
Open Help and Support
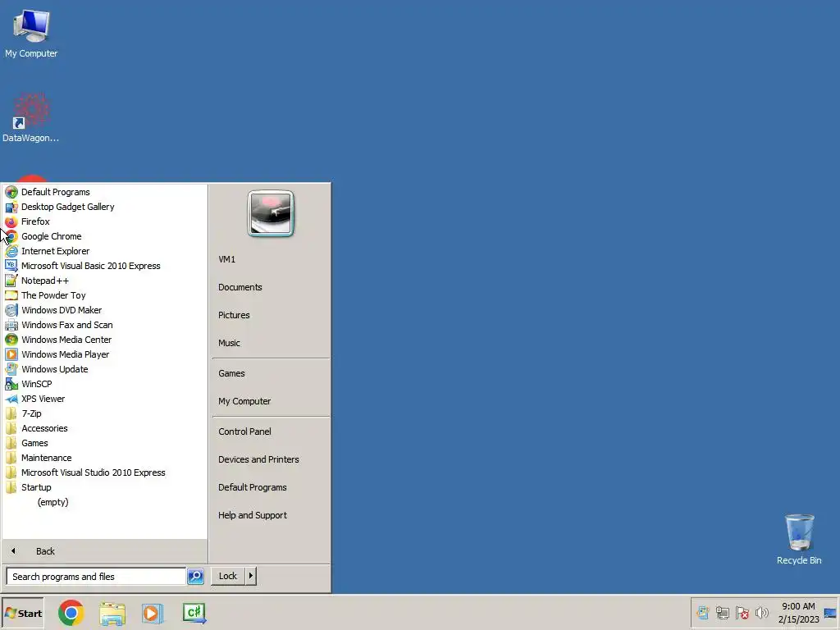click(271, 515)
